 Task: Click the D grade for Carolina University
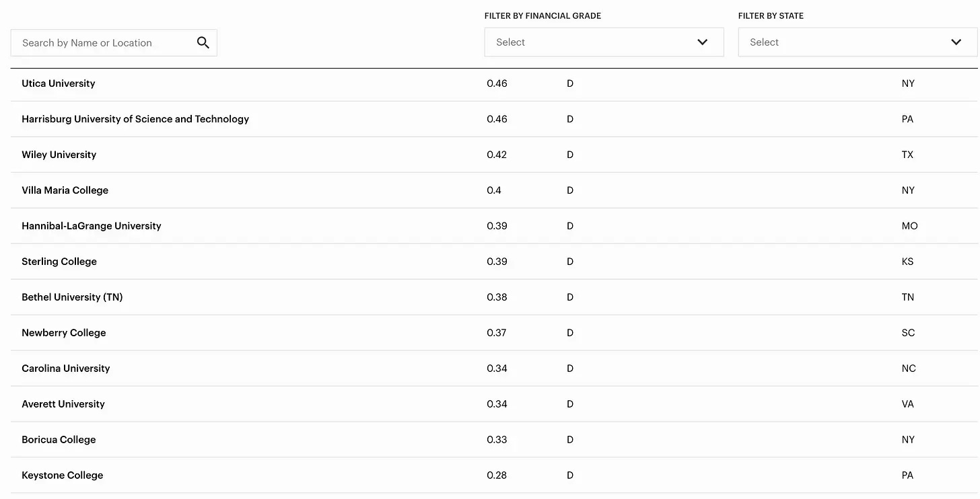point(570,369)
